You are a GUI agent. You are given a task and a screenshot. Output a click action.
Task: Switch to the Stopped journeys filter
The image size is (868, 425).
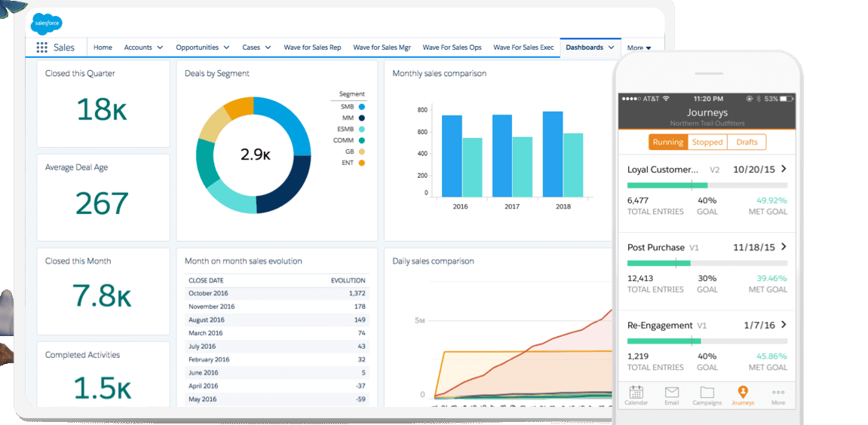(x=707, y=142)
